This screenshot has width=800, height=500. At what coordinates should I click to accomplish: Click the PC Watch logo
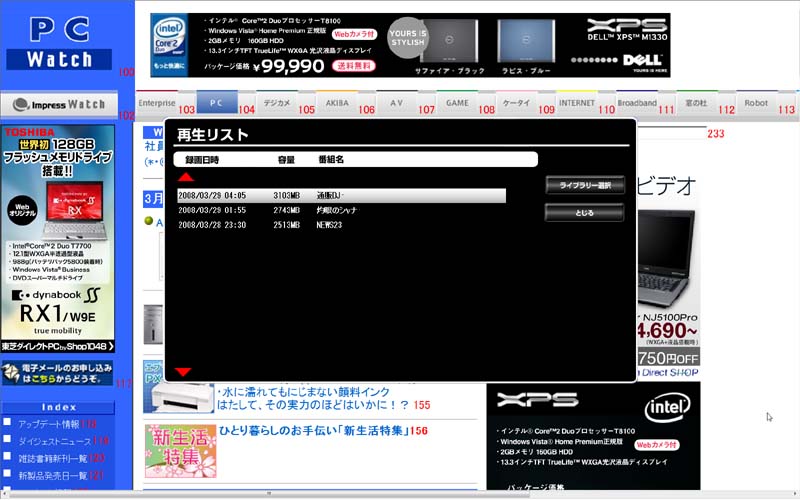click(x=59, y=43)
